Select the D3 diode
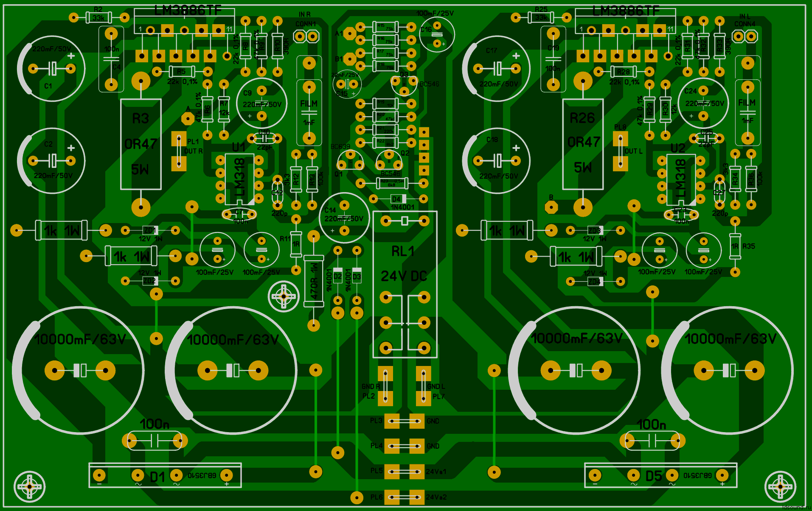The height and width of the screenshot is (511, 812). 357,276
